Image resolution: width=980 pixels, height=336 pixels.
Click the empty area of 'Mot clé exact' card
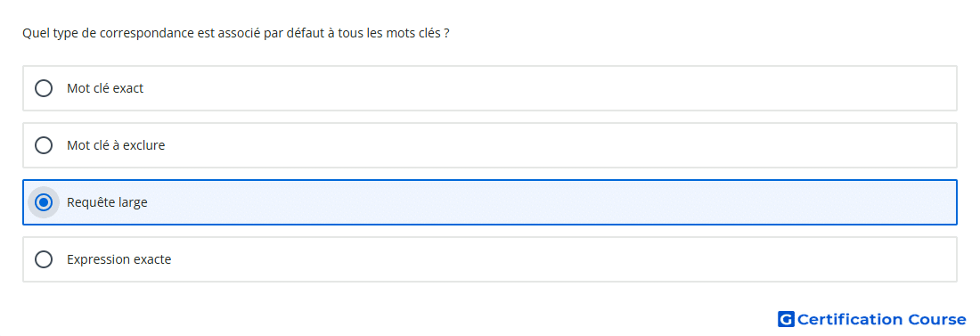click(550, 88)
